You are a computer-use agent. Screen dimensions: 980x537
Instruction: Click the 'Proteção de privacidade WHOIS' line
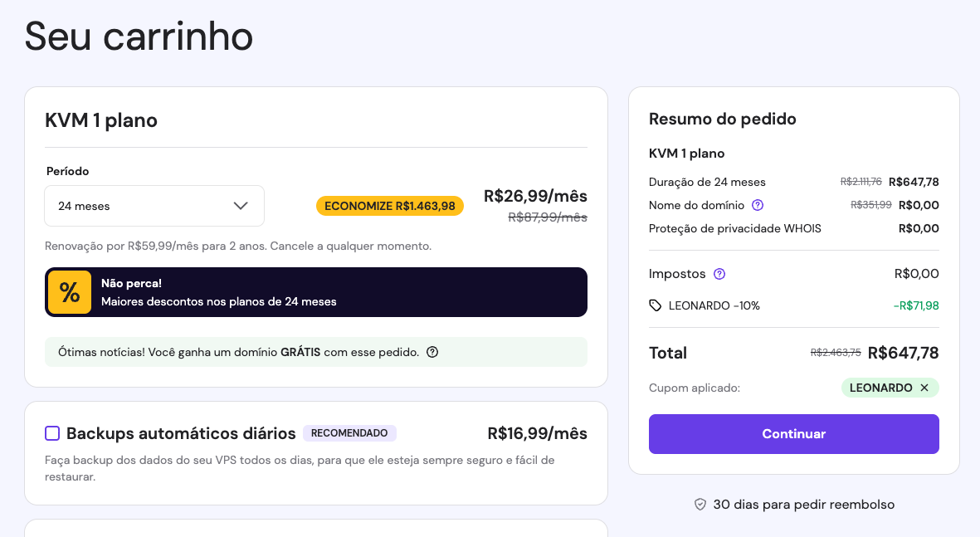(x=735, y=228)
